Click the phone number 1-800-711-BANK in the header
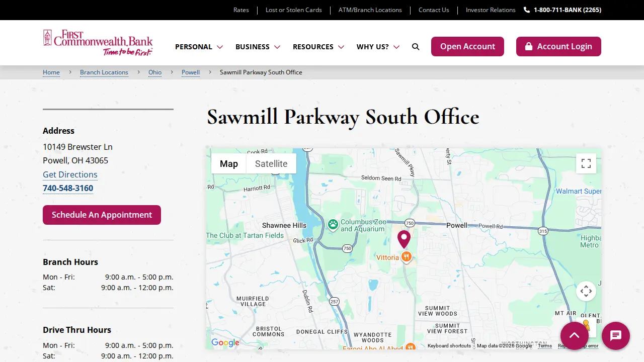The image size is (644, 362). click(x=562, y=10)
